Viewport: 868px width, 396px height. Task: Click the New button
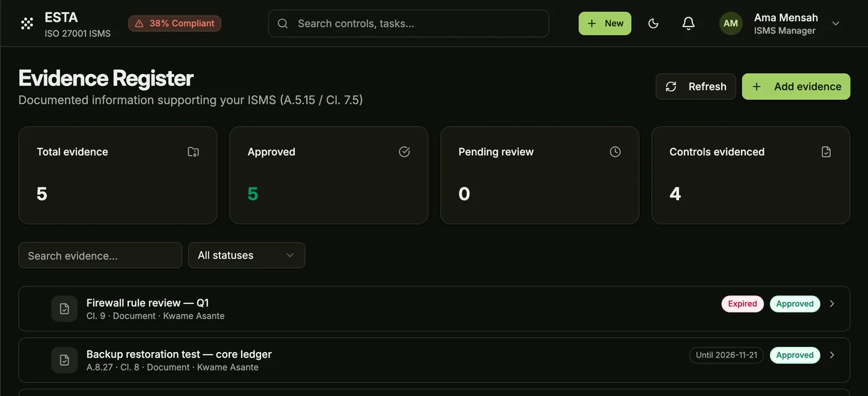[605, 24]
